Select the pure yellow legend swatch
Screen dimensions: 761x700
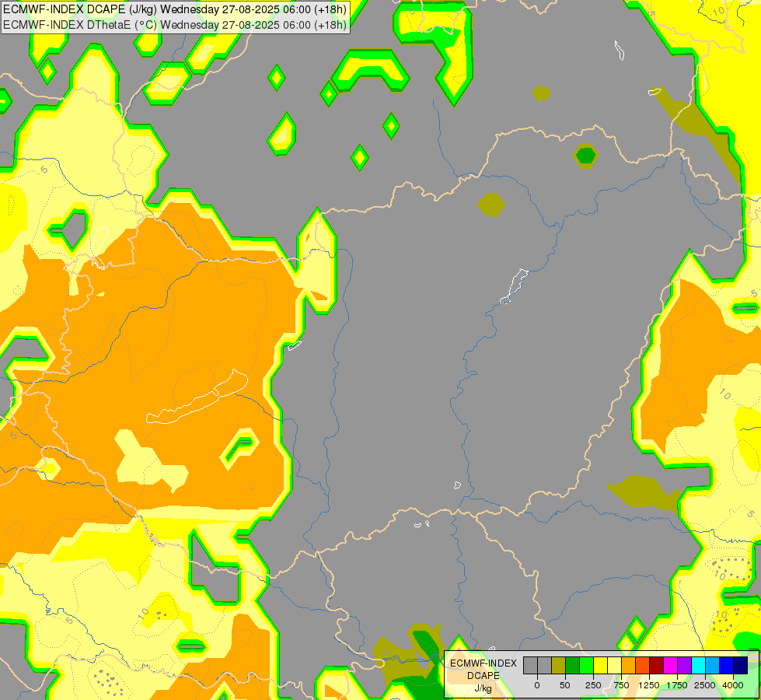point(600,665)
